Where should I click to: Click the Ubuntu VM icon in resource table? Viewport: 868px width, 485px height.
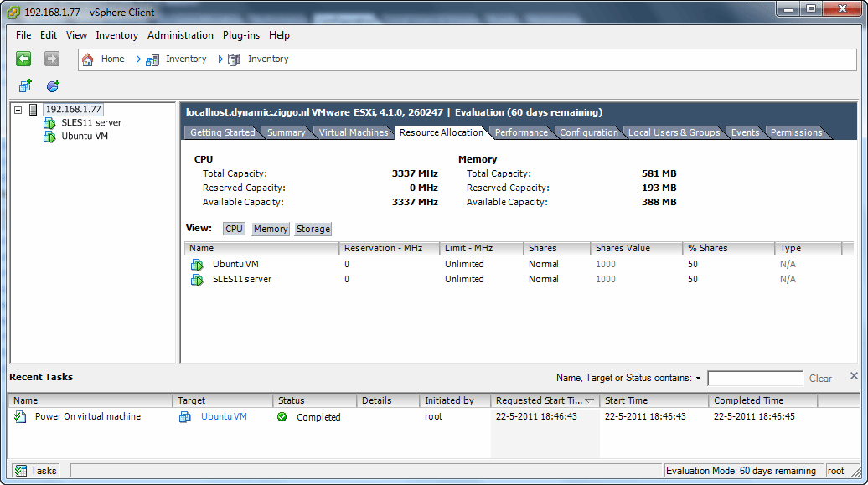(197, 265)
